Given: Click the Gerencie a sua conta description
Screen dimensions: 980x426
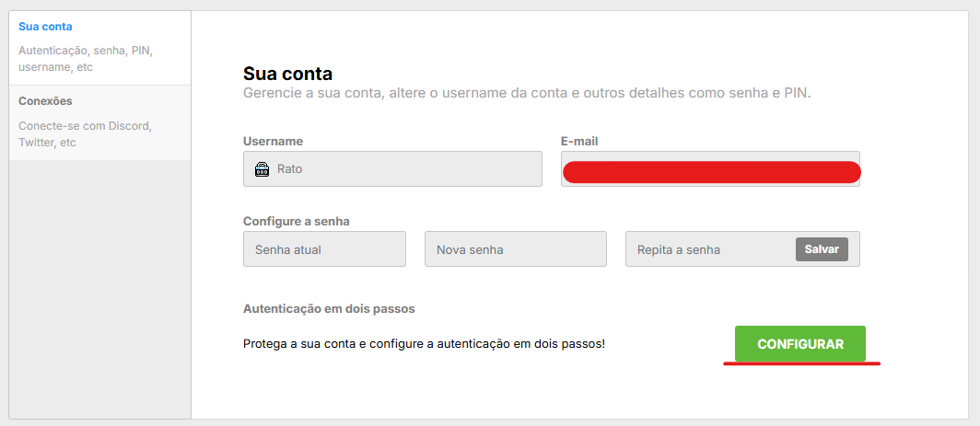Looking at the screenshot, I should (x=526, y=94).
